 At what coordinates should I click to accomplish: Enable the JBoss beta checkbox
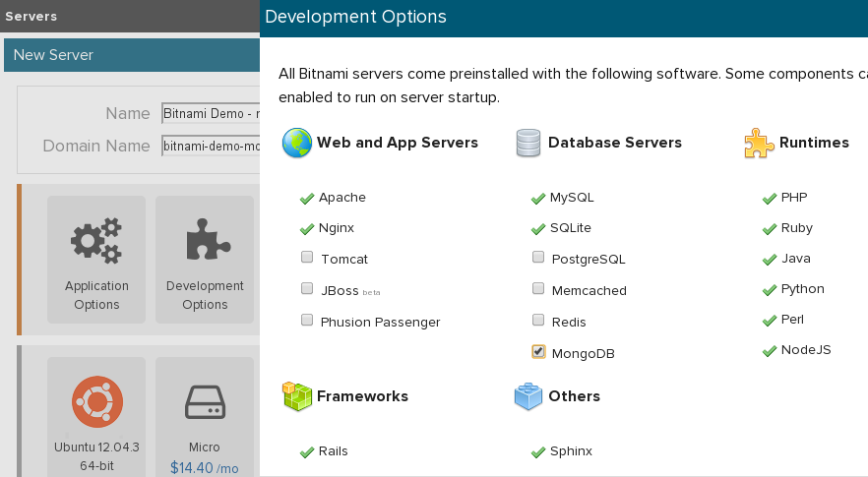(307, 288)
